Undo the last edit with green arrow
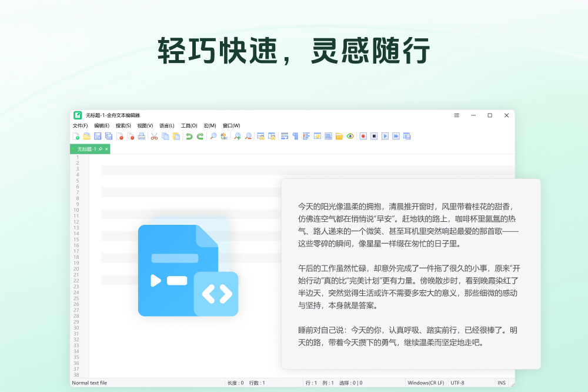588x392 pixels. click(189, 136)
